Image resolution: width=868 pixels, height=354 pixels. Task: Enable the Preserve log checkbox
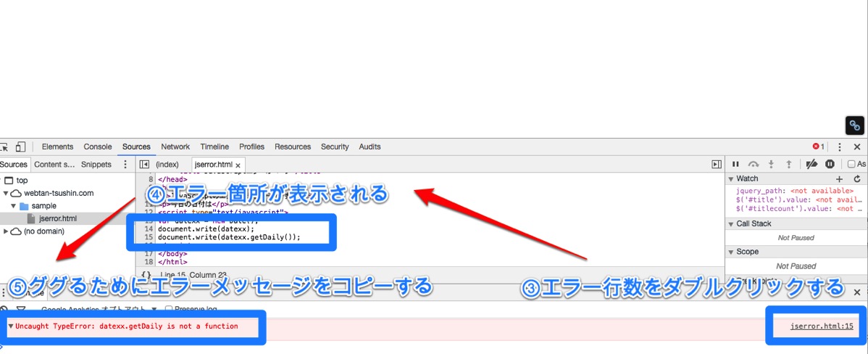[170, 309]
